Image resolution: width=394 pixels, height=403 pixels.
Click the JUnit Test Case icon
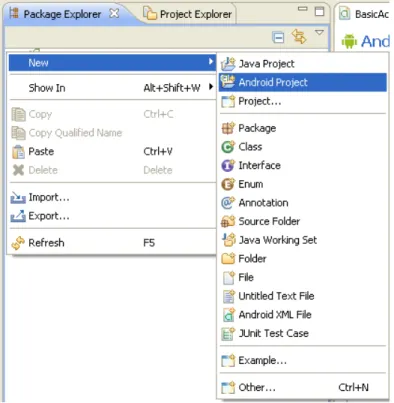228,333
